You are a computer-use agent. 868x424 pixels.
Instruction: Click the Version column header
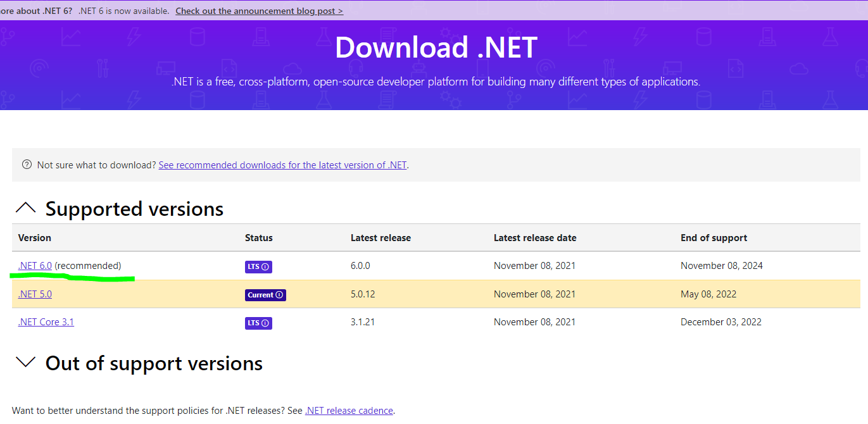point(35,238)
